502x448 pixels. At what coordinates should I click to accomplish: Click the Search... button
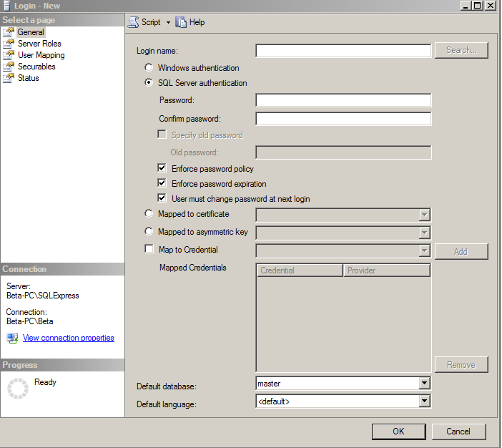pyautogui.click(x=461, y=50)
